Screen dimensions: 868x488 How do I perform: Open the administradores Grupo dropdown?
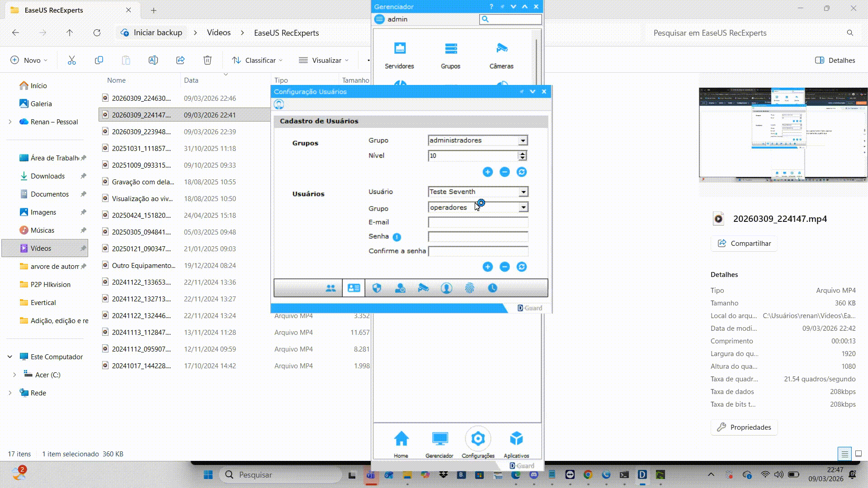(x=523, y=141)
